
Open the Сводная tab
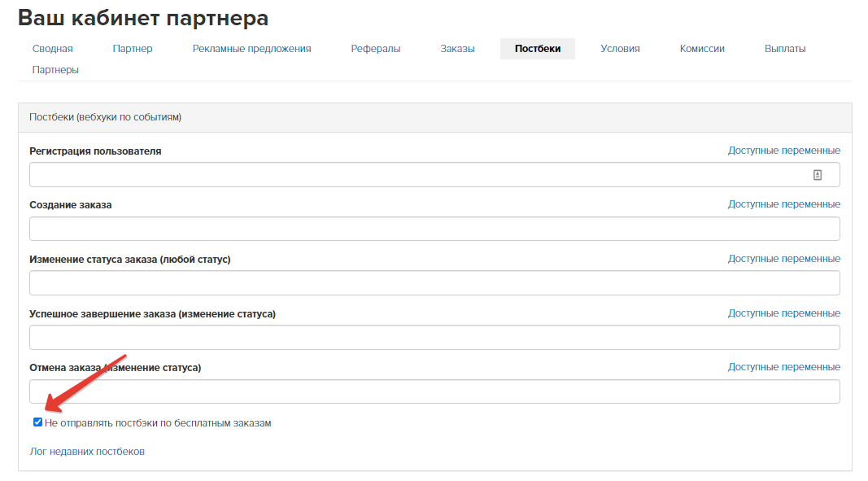(53, 49)
